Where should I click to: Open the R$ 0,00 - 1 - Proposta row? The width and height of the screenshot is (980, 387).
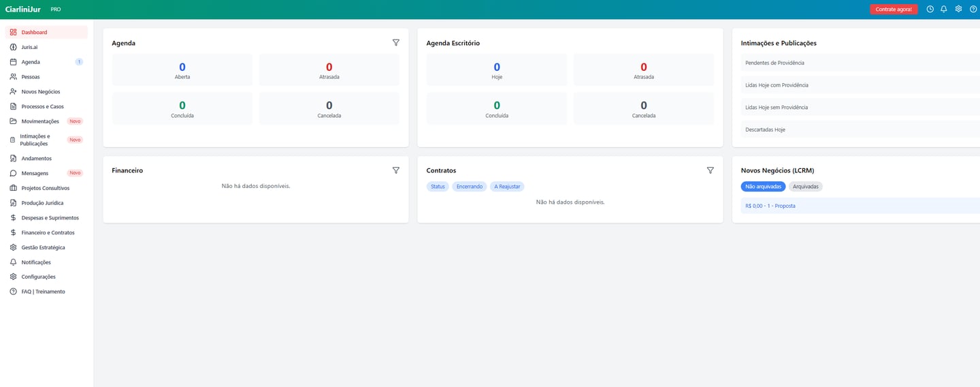(x=860, y=206)
